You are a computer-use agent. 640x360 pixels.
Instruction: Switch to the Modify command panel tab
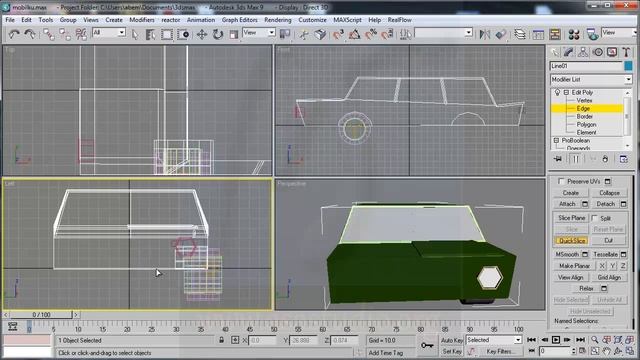(x=569, y=52)
